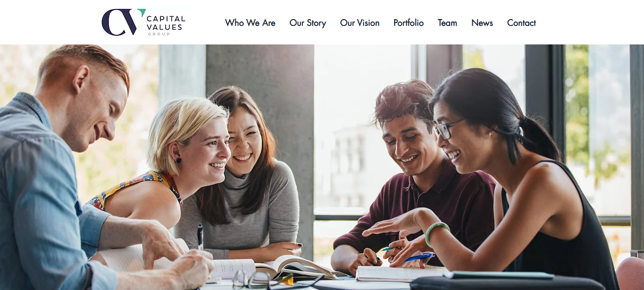644x290 pixels.
Task: Open the Portfolio menu item
Action: coord(409,23)
